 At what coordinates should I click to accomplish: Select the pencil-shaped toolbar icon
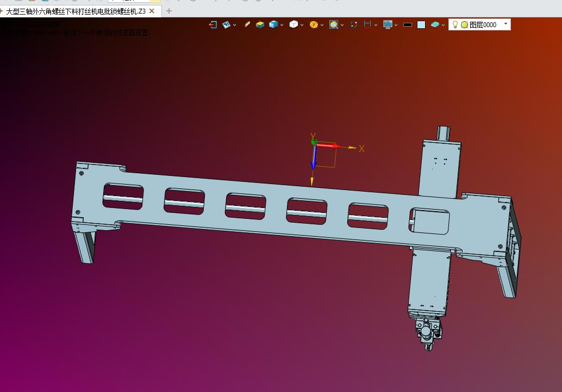click(247, 24)
